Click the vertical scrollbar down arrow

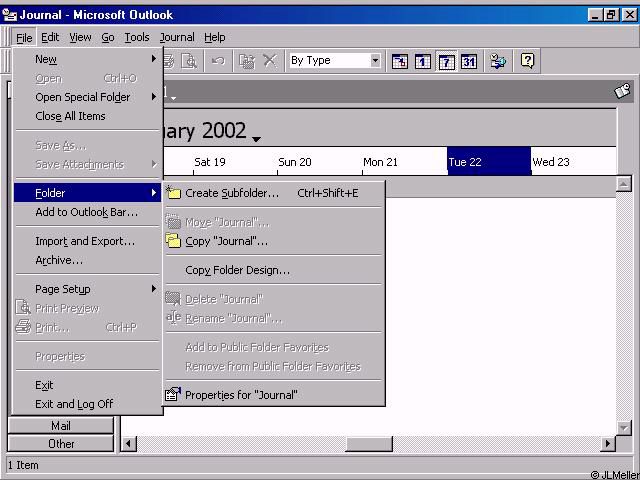click(x=624, y=427)
